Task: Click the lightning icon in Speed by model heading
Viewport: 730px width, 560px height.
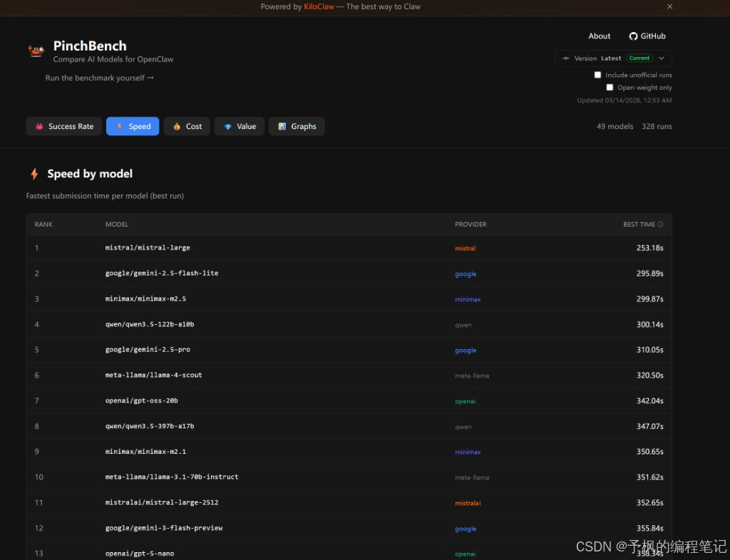Action: pos(34,174)
